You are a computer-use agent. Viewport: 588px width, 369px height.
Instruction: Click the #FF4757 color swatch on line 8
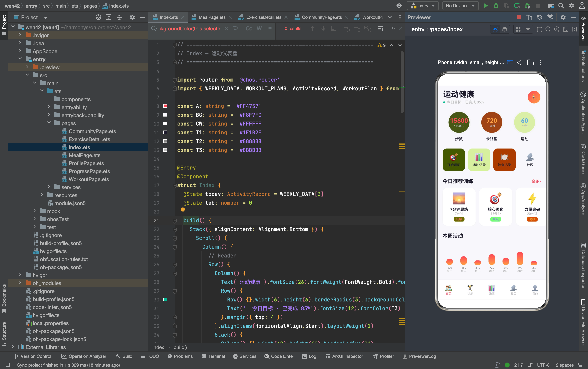pos(165,106)
